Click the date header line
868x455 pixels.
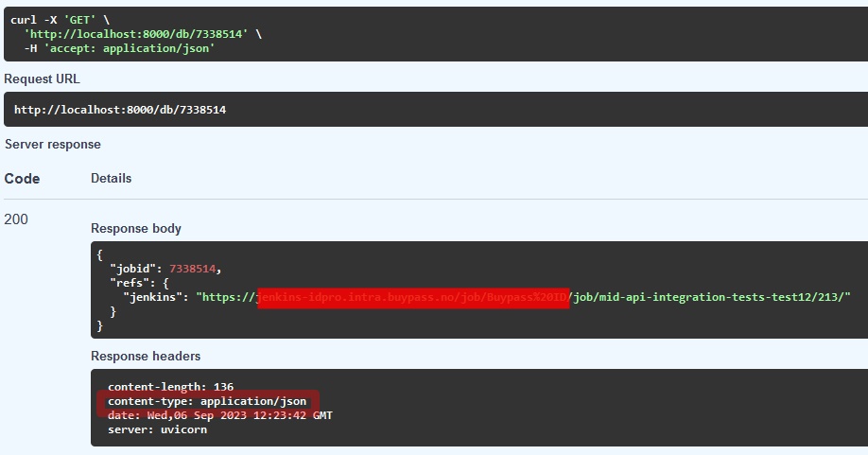pyautogui.click(x=219, y=415)
